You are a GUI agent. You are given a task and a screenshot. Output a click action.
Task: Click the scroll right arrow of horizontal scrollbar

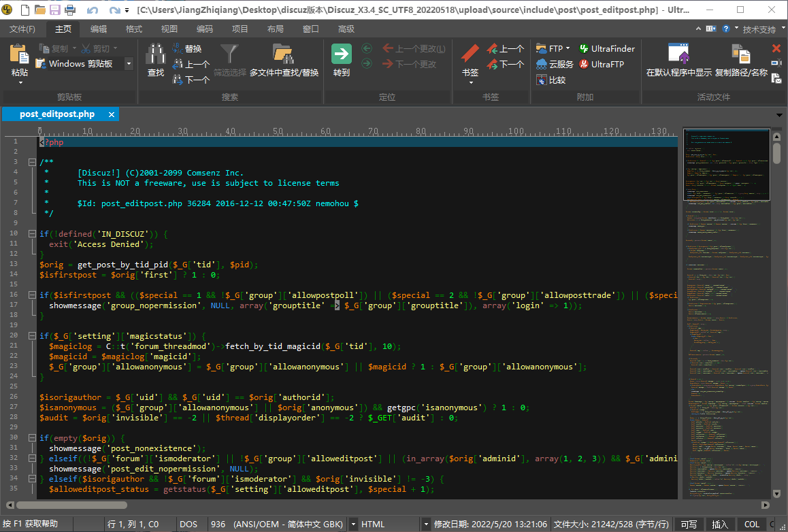click(x=766, y=505)
